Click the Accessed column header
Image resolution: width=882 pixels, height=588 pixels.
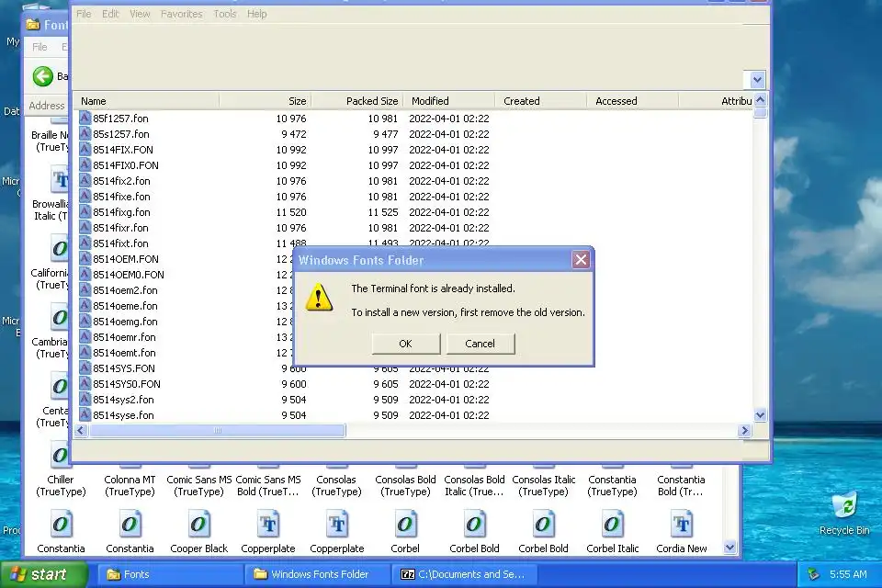(632, 101)
